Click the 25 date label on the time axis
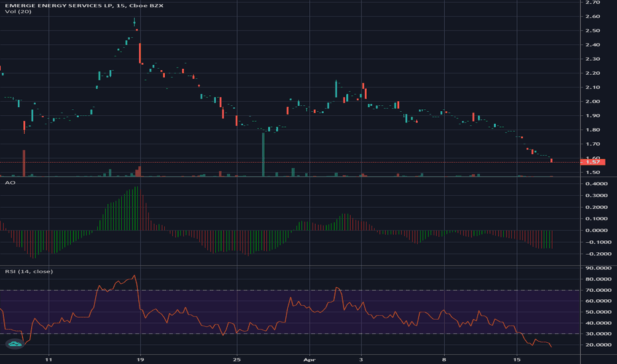Viewport: 617px width, 364px height. 236,359
